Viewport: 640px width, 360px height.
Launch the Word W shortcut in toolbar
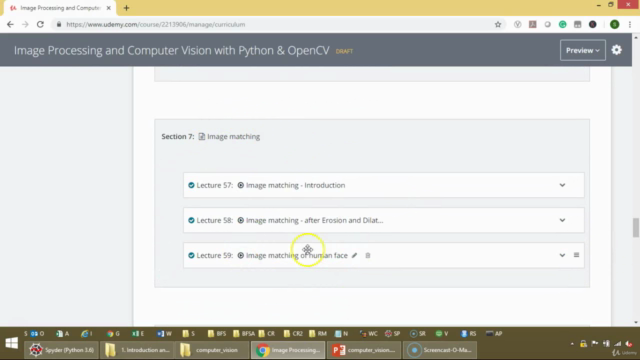pyautogui.click(x=164, y=333)
